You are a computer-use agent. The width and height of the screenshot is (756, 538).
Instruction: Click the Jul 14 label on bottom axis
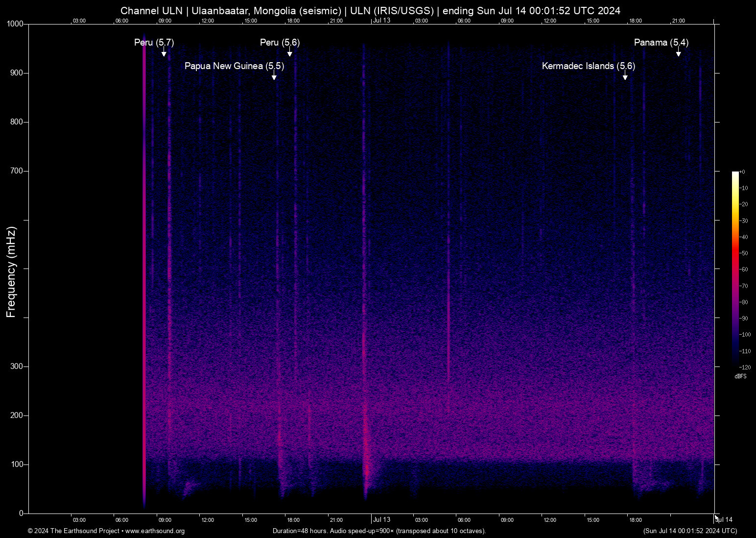(724, 520)
